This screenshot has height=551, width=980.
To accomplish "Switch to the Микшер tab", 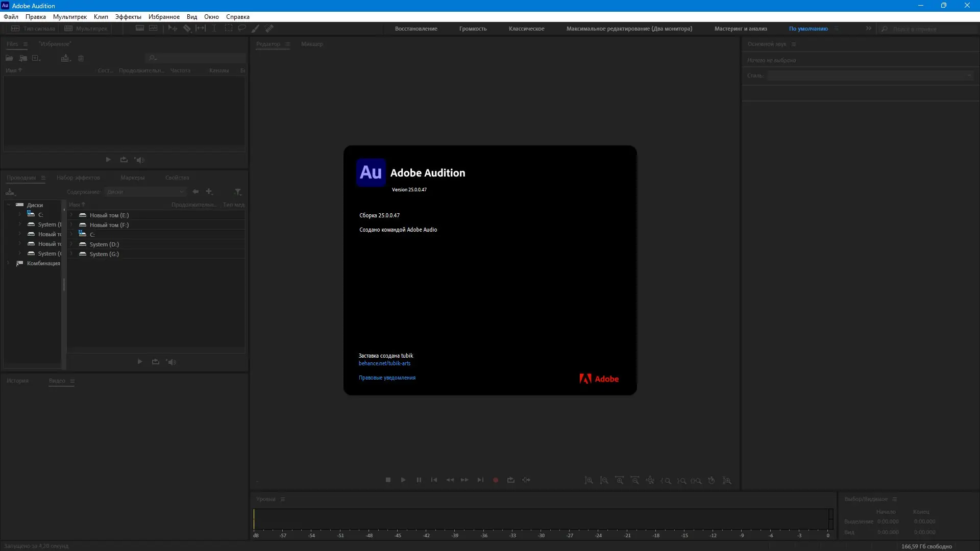I will 312,44.
